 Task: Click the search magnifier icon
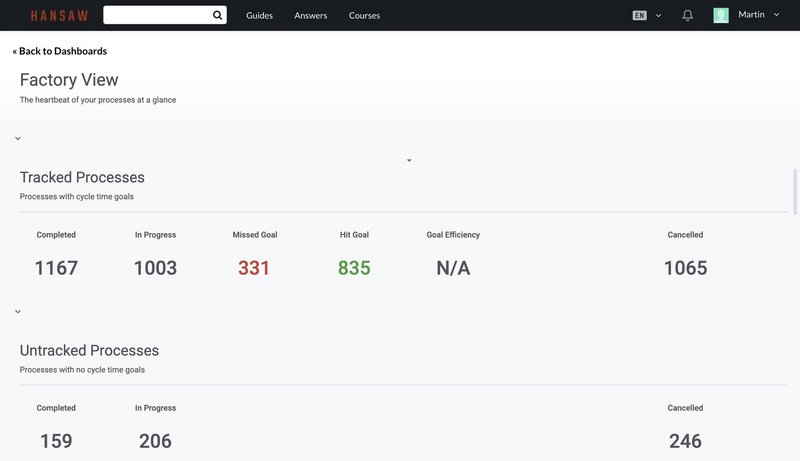(217, 15)
